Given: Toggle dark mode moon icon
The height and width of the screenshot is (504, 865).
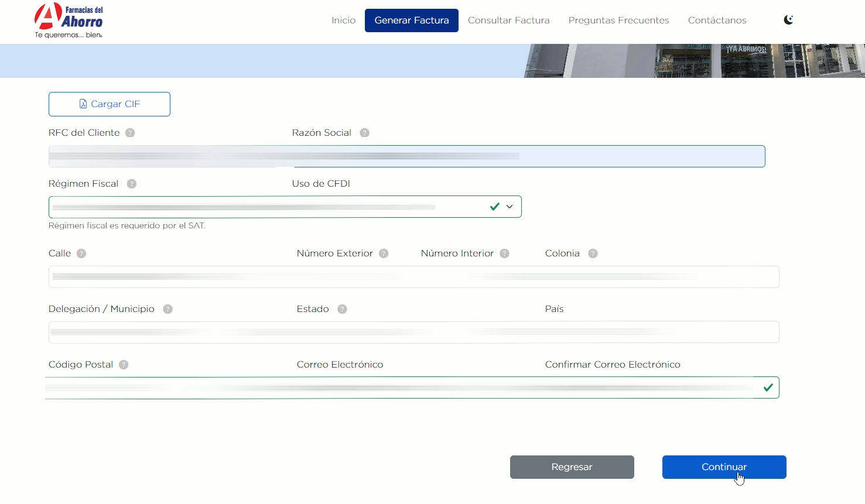Looking at the screenshot, I should (x=788, y=20).
